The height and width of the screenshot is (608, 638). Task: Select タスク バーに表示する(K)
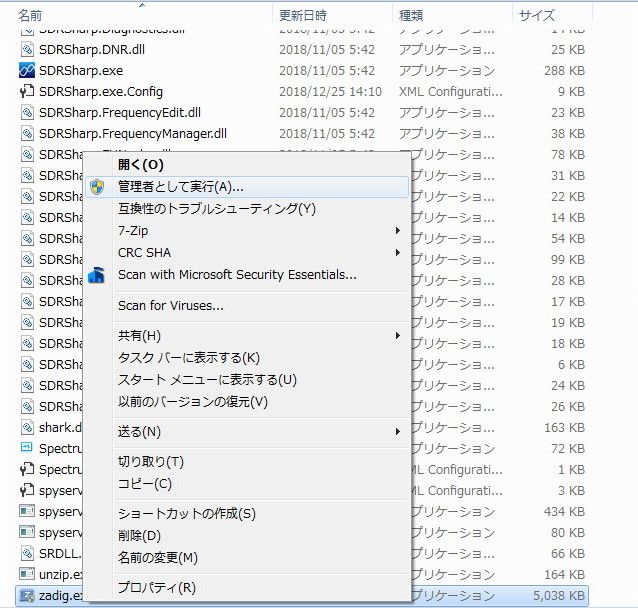[247, 358]
